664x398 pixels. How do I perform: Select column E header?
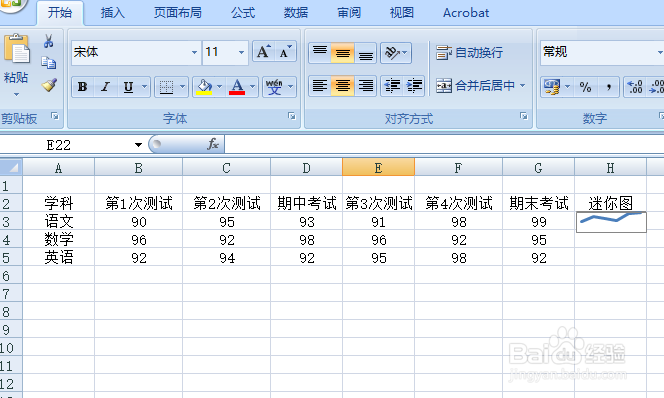[378, 167]
